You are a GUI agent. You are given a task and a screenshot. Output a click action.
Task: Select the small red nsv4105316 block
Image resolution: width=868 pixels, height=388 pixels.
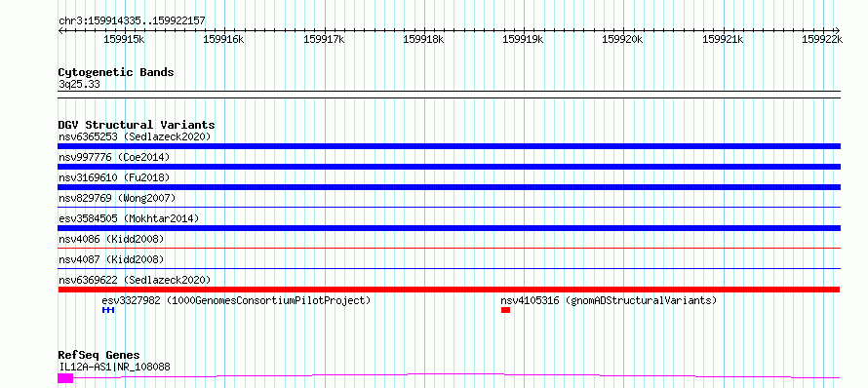pos(505,310)
